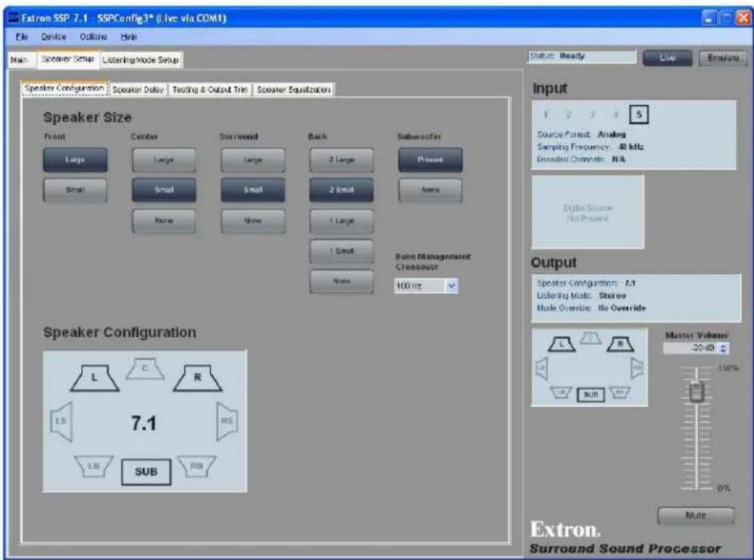The width and height of the screenshot is (754, 560).
Task: Choose 2 Large for Back speakers
Action: coord(342,160)
